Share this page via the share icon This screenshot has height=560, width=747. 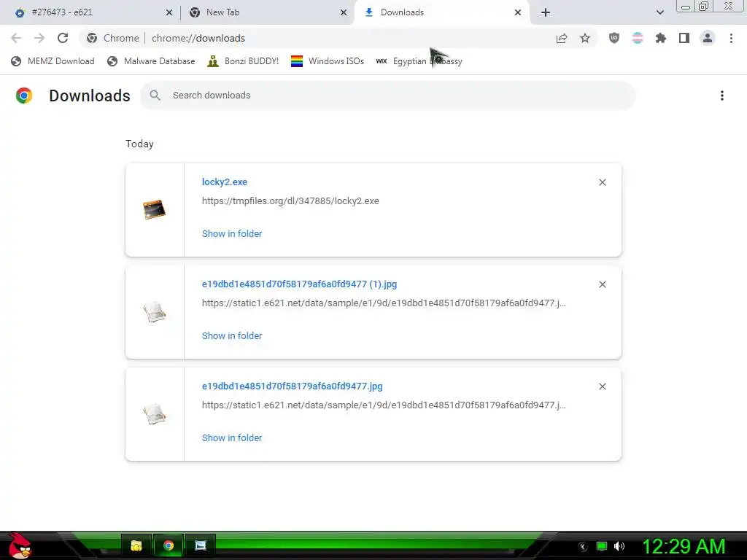(562, 38)
